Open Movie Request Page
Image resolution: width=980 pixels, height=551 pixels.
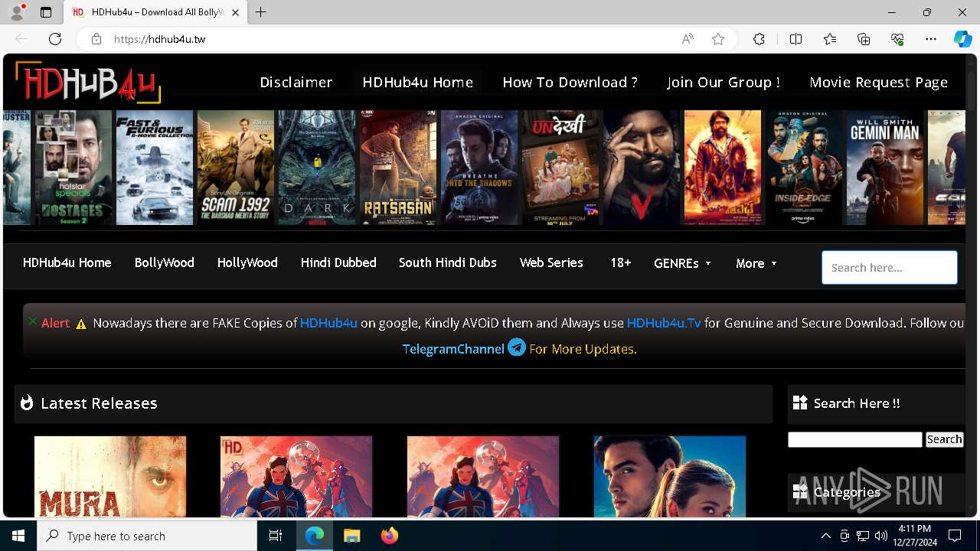(879, 82)
